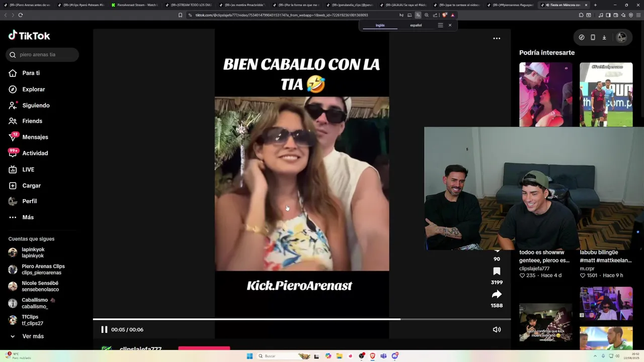Click the Brave Shields lion icon
This screenshot has height=362, width=644.
pos(444,15)
